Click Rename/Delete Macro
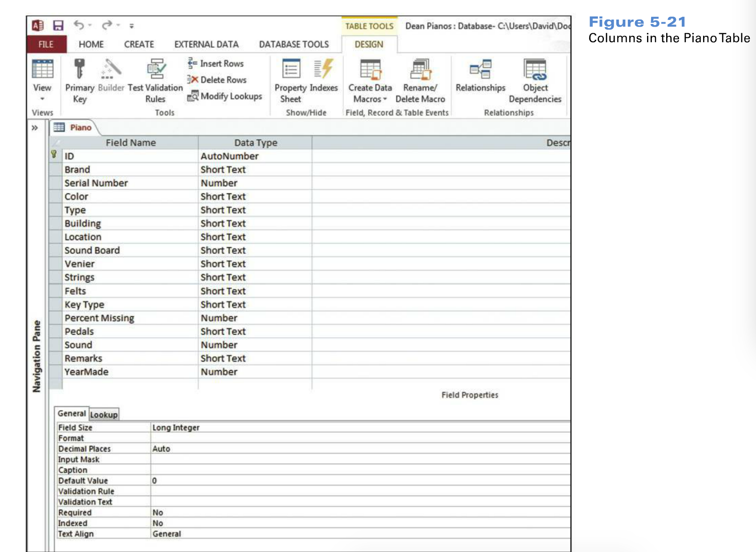Screen dimensions: 756x552 [x=420, y=81]
